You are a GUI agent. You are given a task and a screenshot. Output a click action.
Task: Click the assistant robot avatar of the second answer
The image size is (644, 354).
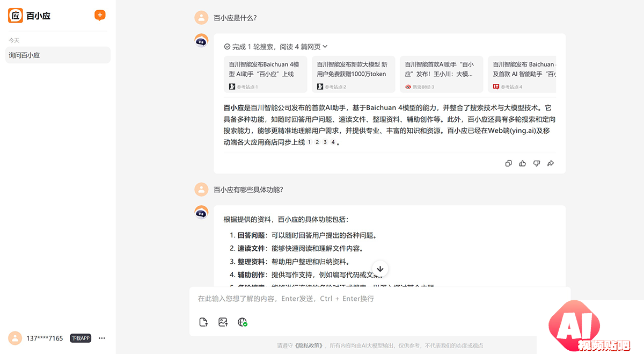pos(201,212)
